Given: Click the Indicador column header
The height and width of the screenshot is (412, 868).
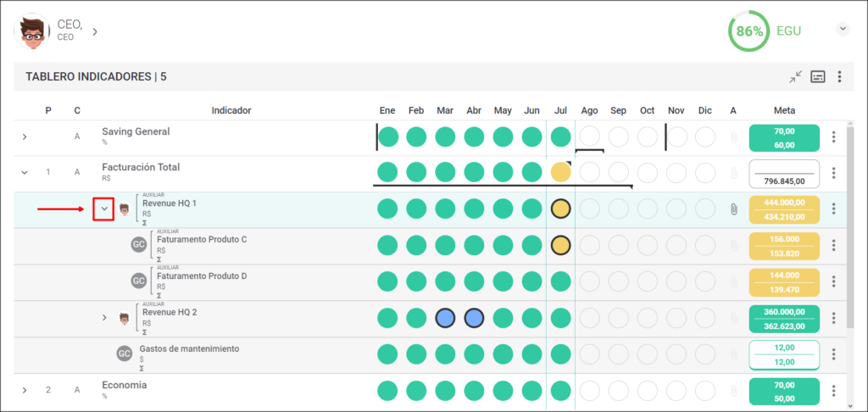Looking at the screenshot, I should [231, 111].
